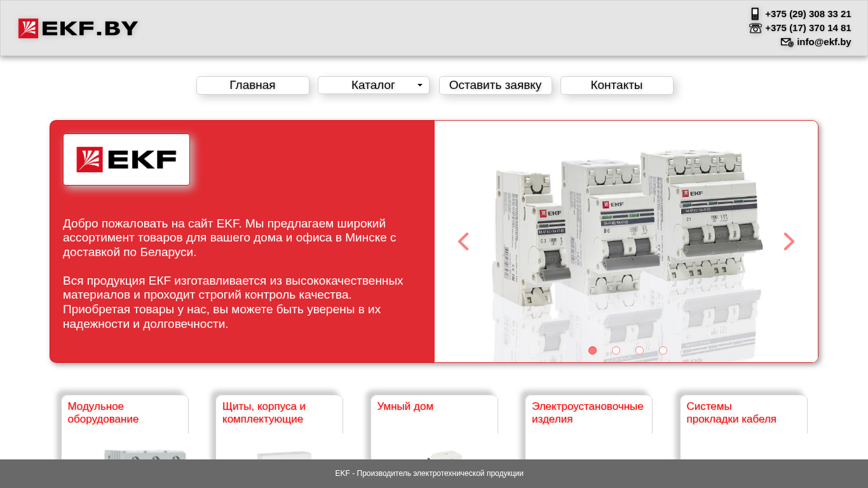Show previous slide with left arrow

point(463,241)
